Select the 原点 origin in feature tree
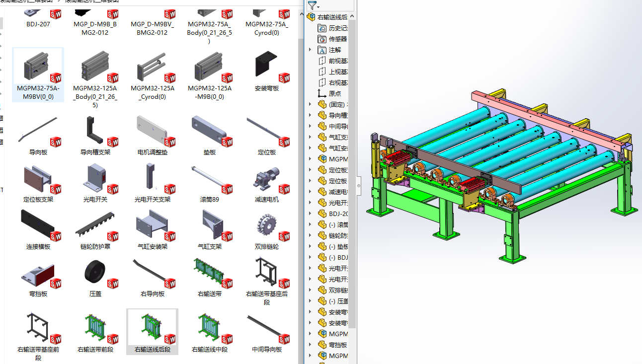 click(x=329, y=93)
